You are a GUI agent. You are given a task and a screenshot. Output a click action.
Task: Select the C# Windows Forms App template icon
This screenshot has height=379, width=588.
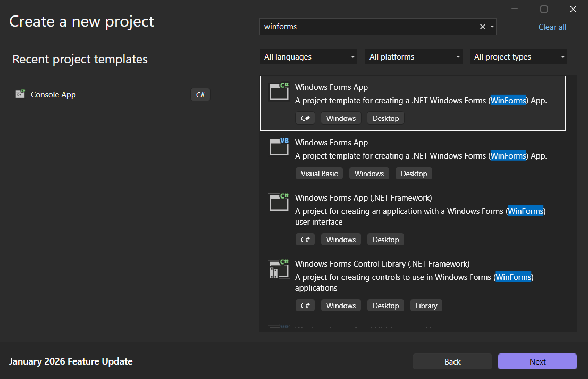(278, 91)
